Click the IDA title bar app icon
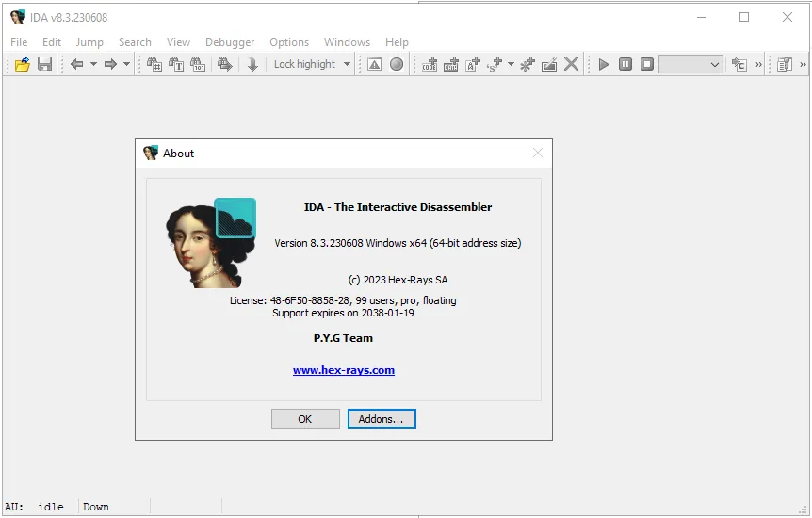812x518 pixels. 18,17
